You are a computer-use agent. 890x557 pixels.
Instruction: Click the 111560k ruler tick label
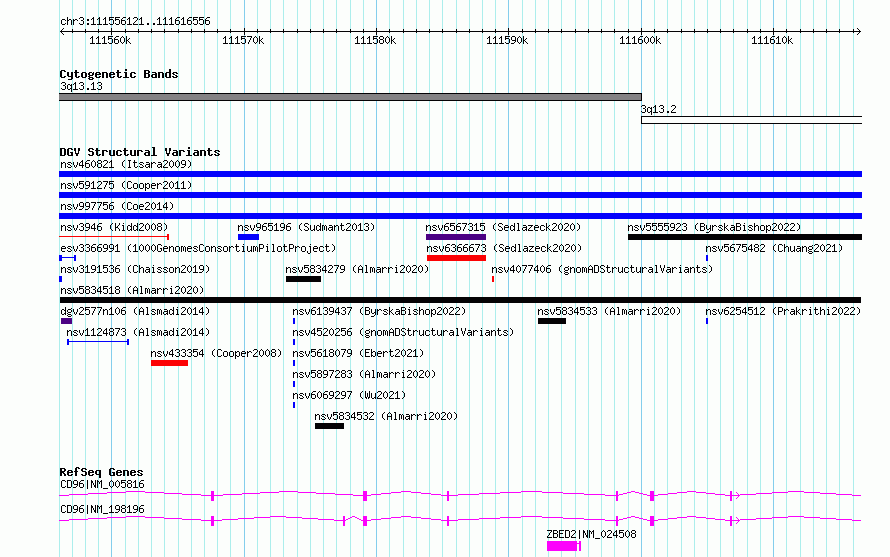[110, 40]
